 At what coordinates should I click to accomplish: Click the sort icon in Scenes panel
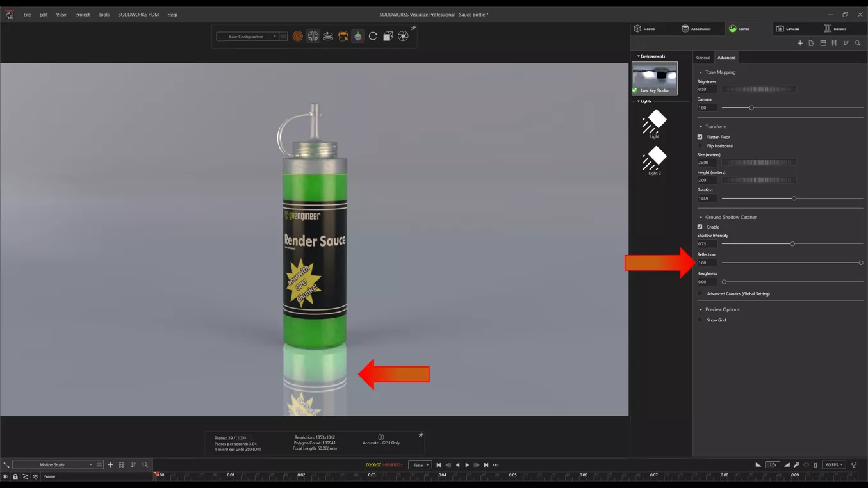coord(846,44)
